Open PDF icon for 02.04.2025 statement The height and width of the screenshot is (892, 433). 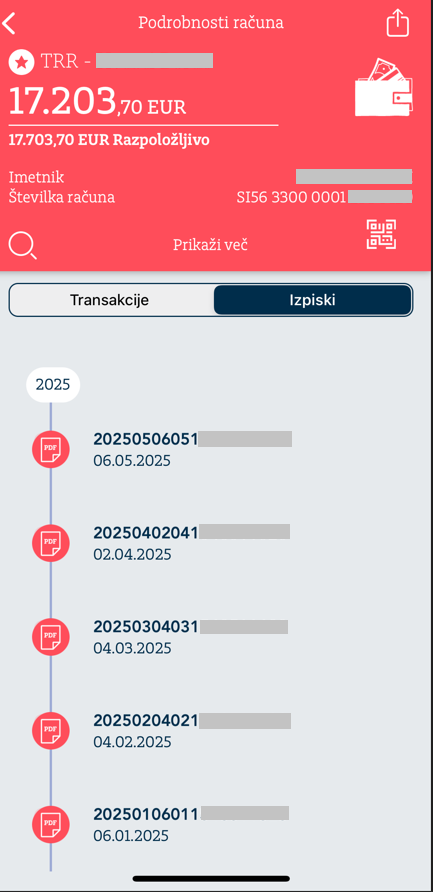click(51, 543)
